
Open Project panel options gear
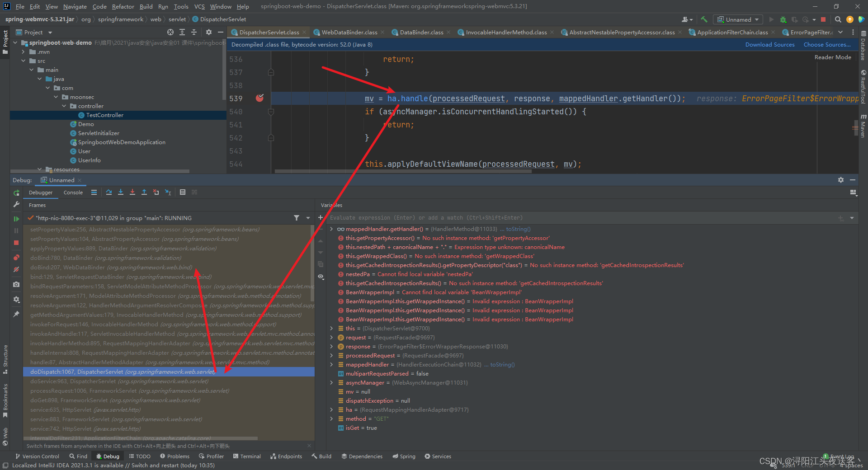pyautogui.click(x=208, y=32)
